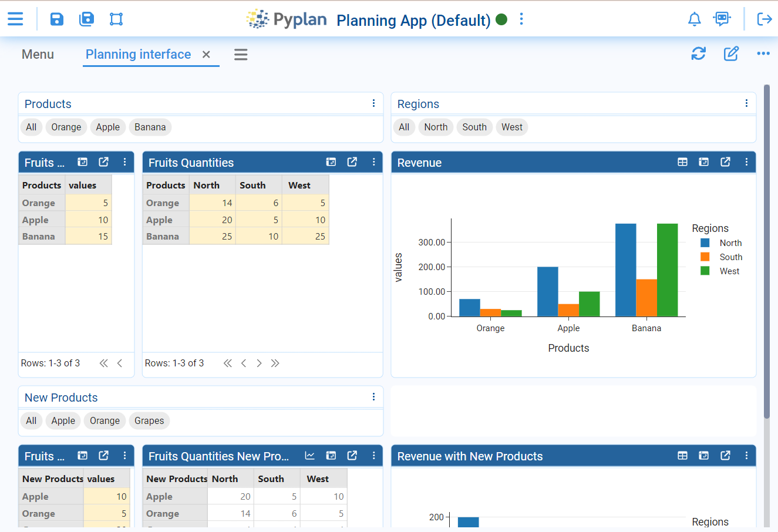Open the Regions panel three-dot menu
The width and height of the screenshot is (778, 532).
746,103
